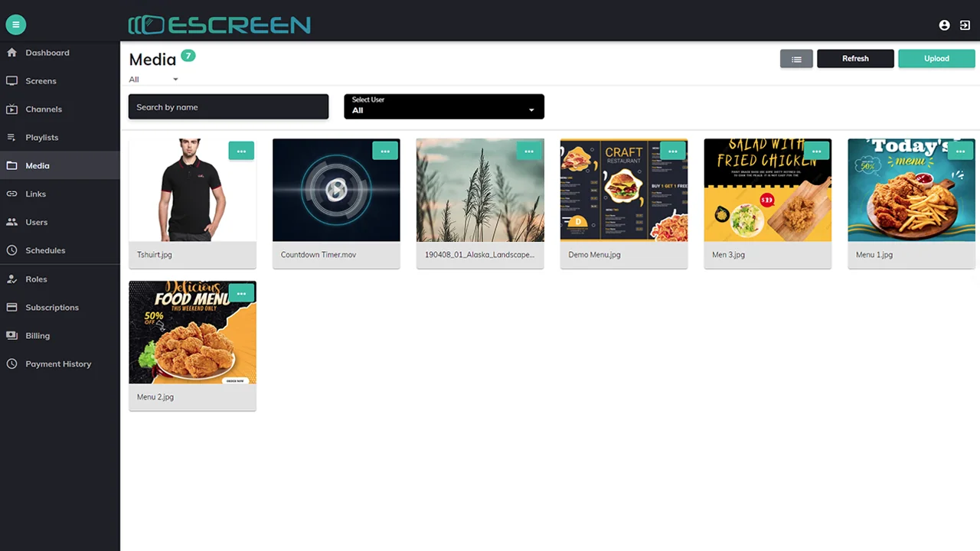Open options menu for Men 3.jpg
Viewport: 980px width, 551px height.
click(x=817, y=151)
